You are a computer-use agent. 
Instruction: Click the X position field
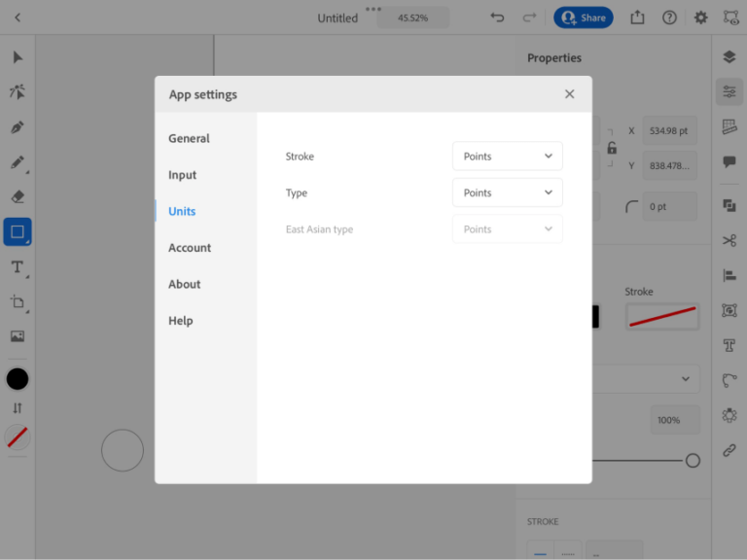[x=669, y=130]
